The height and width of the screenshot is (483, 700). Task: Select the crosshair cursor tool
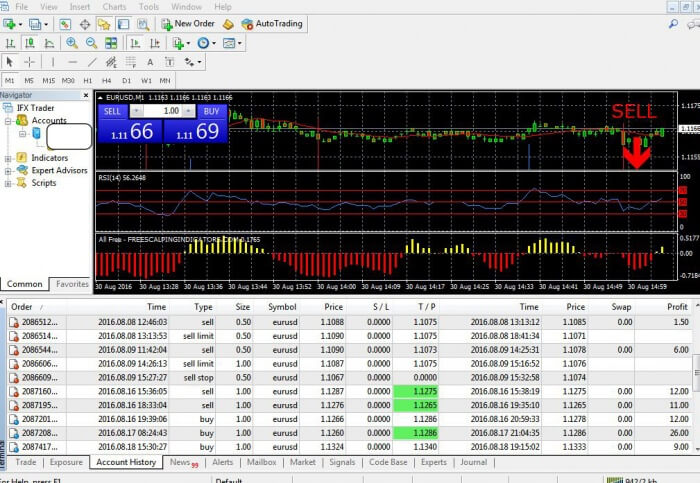pyautogui.click(x=29, y=62)
